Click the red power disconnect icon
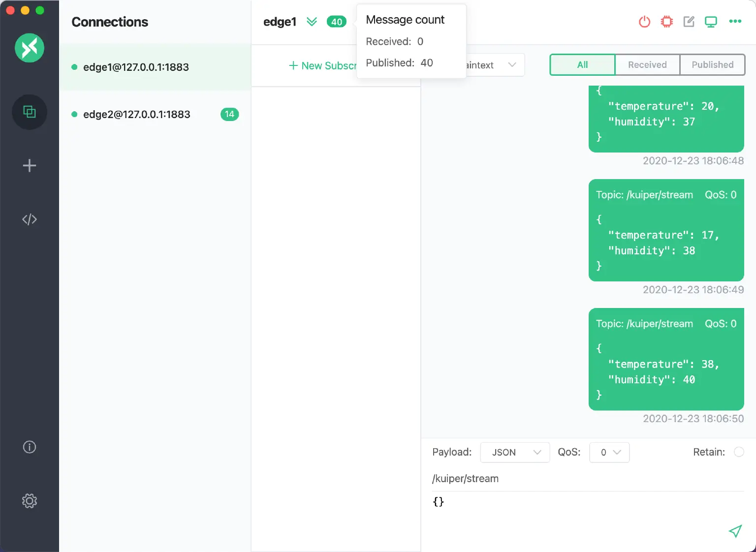756x552 pixels. pos(644,22)
